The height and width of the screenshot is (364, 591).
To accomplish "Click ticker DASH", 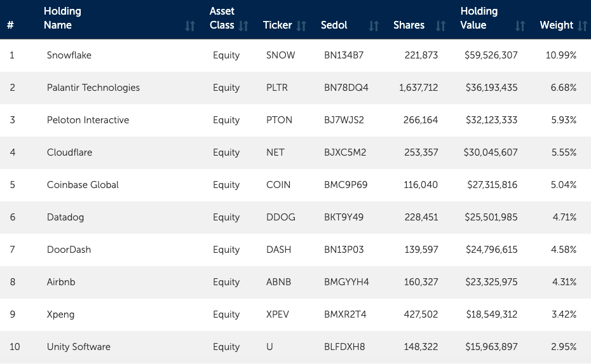I will [278, 250].
